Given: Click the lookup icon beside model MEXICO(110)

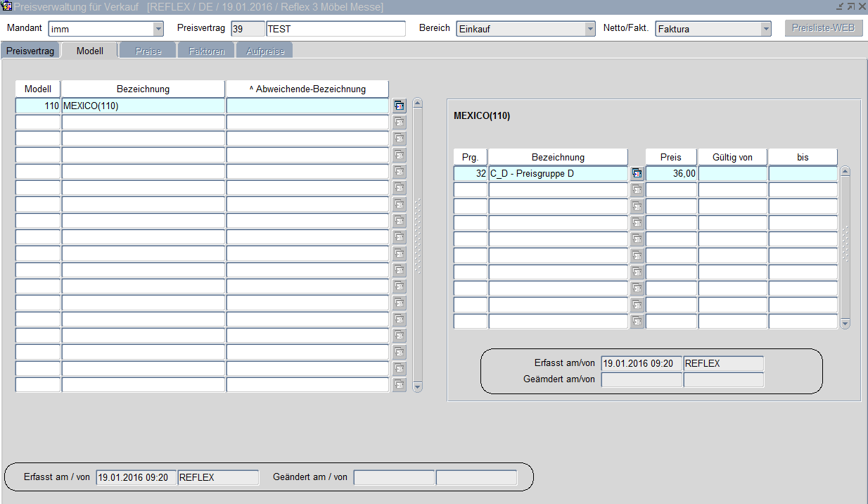Looking at the screenshot, I should click(399, 106).
